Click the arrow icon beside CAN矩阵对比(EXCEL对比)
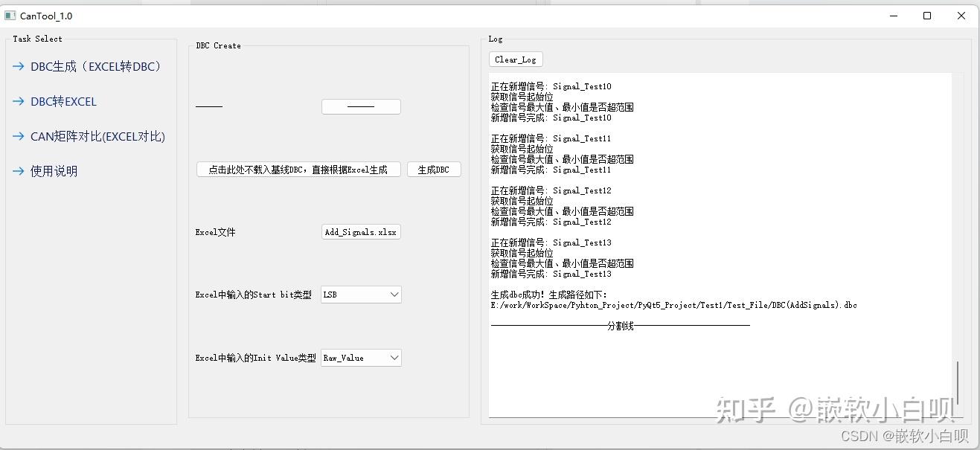 pyautogui.click(x=16, y=136)
